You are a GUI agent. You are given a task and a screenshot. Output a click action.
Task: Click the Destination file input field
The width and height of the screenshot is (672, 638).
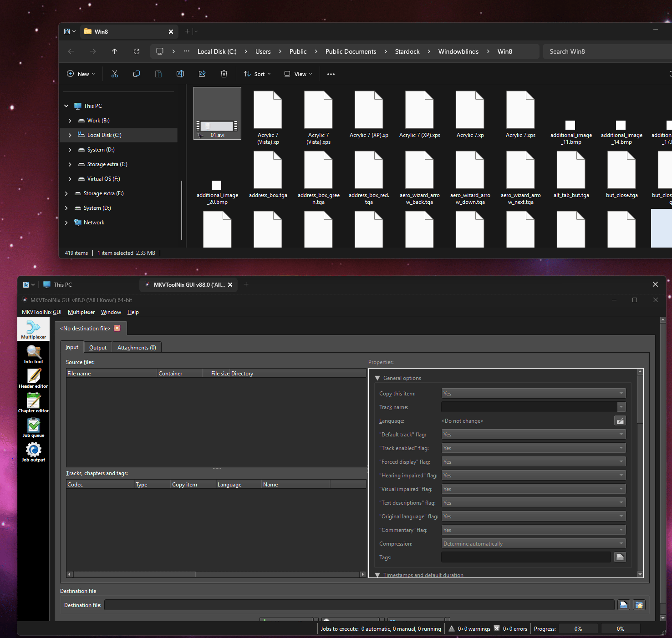click(x=359, y=605)
